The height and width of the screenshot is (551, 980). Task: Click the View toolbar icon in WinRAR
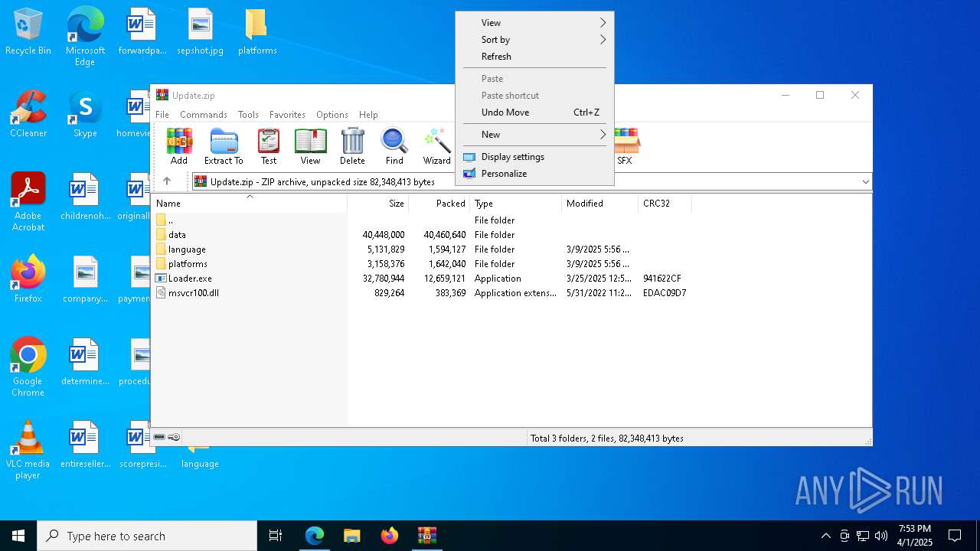310,146
